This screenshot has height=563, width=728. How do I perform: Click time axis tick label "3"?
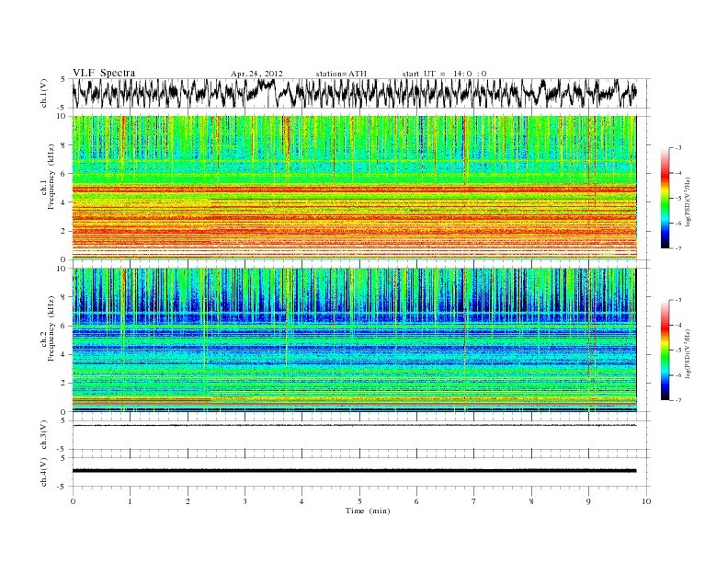tap(245, 501)
